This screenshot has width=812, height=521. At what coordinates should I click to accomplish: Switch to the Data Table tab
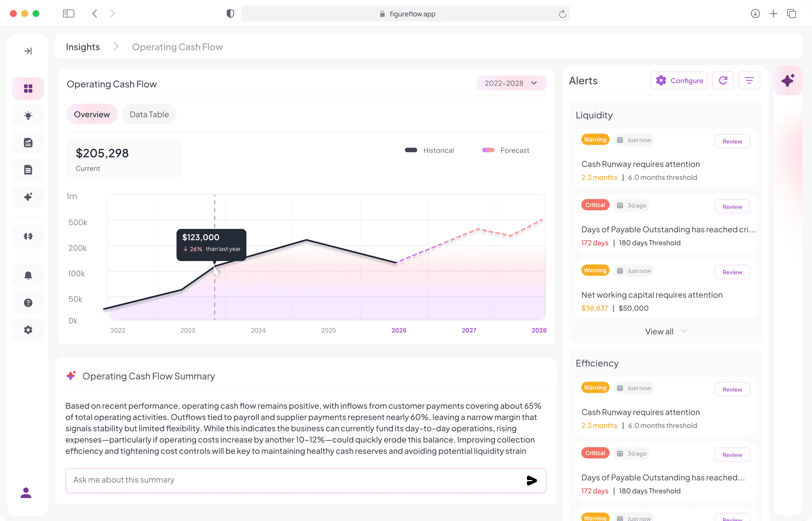tap(149, 114)
